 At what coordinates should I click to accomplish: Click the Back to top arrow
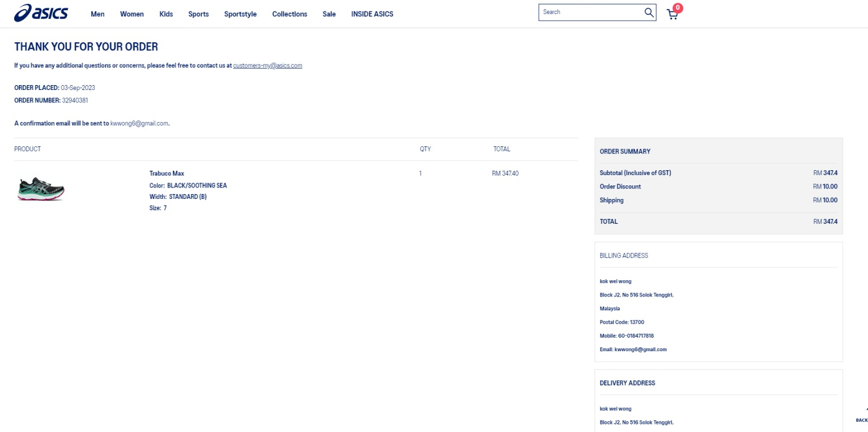(863, 415)
